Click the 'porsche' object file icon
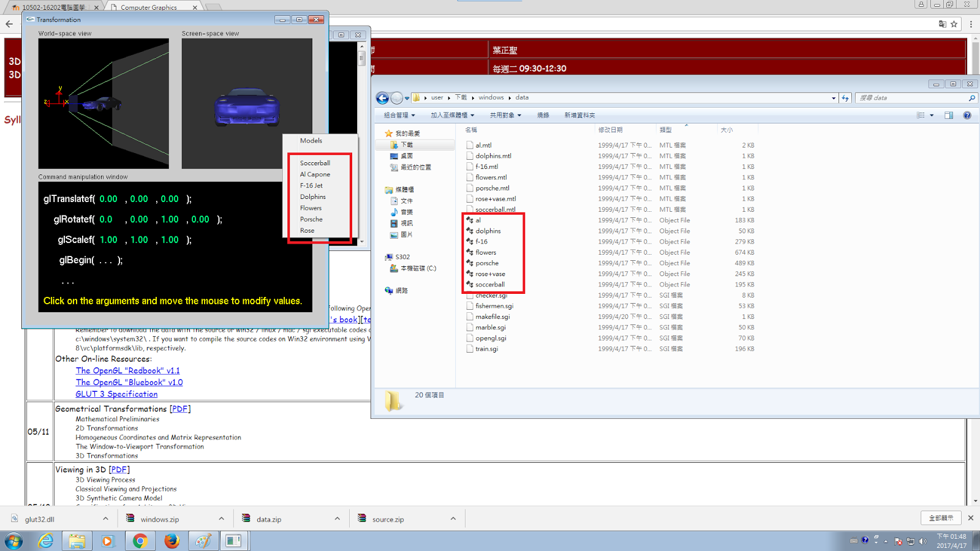980x551 pixels. (x=470, y=263)
